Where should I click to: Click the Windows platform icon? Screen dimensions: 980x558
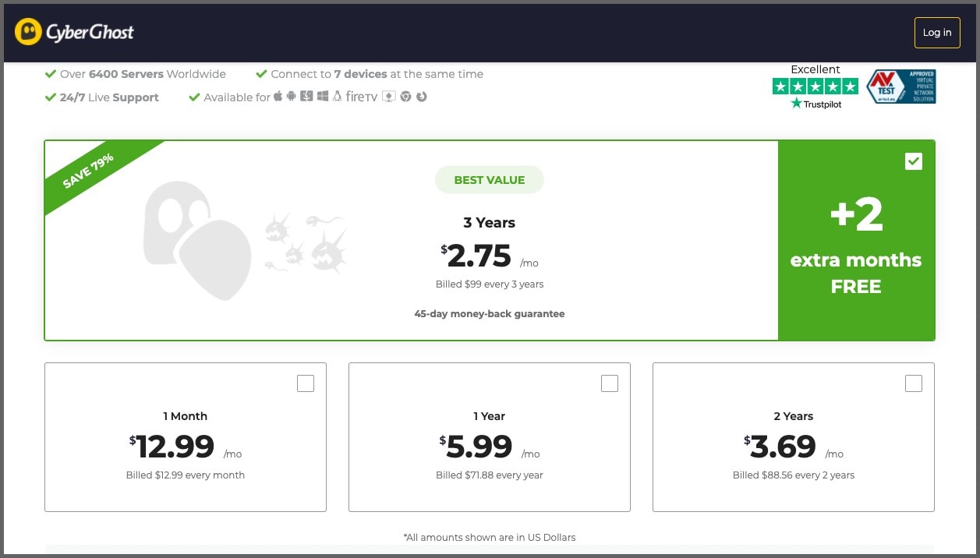tap(323, 97)
